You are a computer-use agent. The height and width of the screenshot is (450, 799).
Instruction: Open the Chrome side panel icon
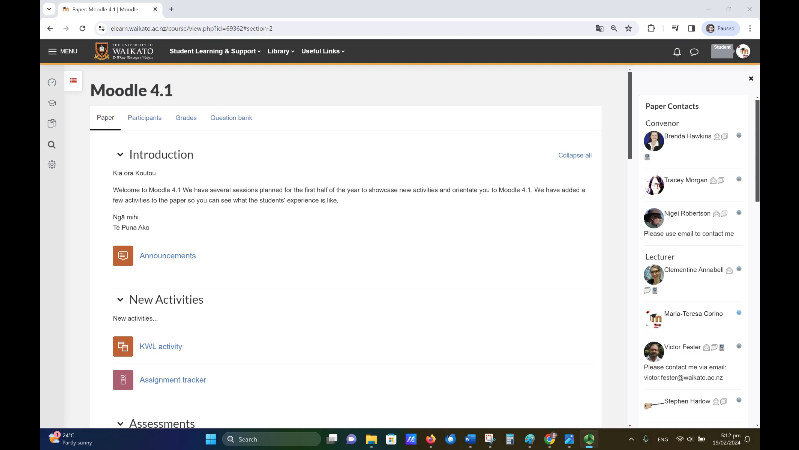pyautogui.click(x=691, y=29)
